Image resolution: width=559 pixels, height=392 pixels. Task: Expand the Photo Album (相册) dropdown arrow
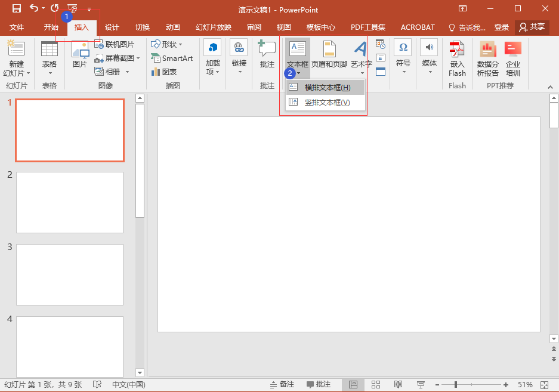(127, 72)
